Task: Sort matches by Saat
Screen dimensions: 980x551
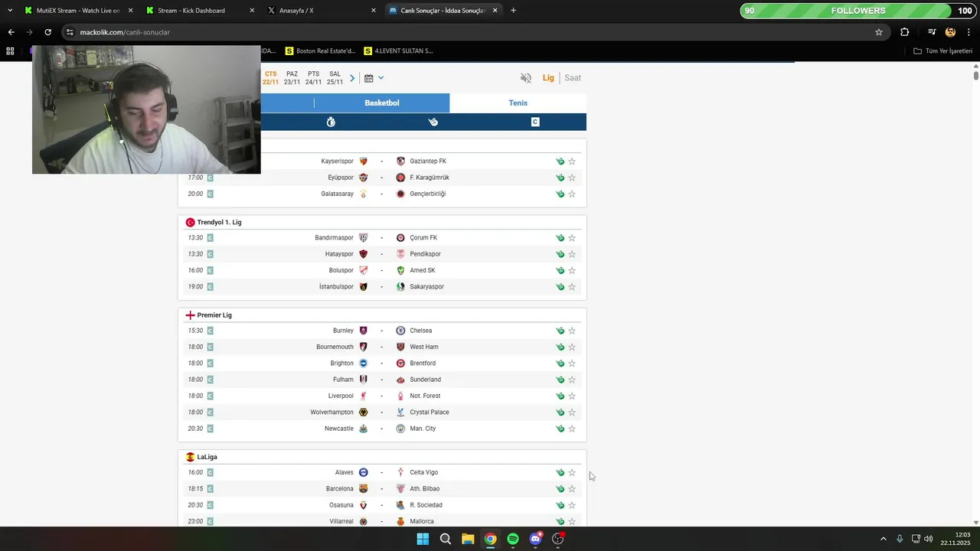Action: click(x=573, y=78)
